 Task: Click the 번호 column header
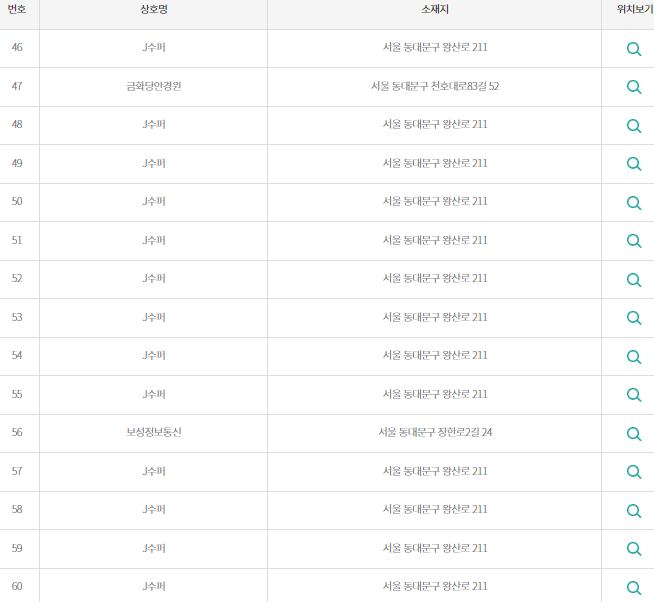click(x=17, y=9)
